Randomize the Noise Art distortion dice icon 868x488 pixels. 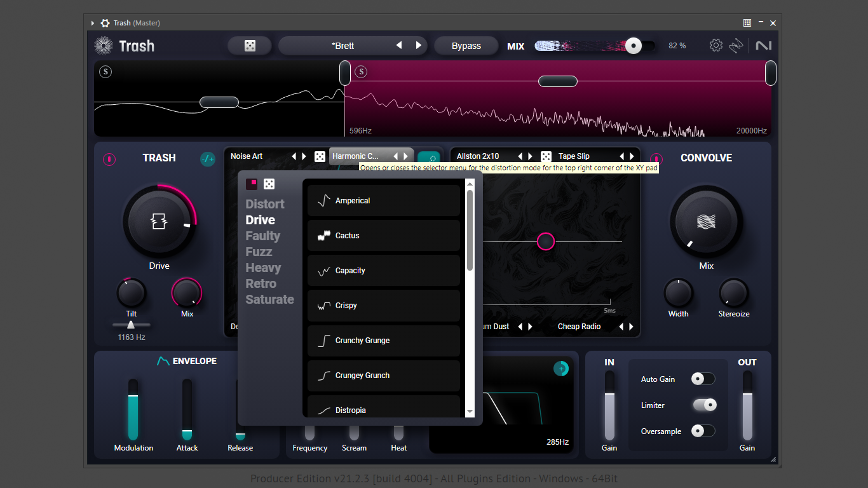320,156
